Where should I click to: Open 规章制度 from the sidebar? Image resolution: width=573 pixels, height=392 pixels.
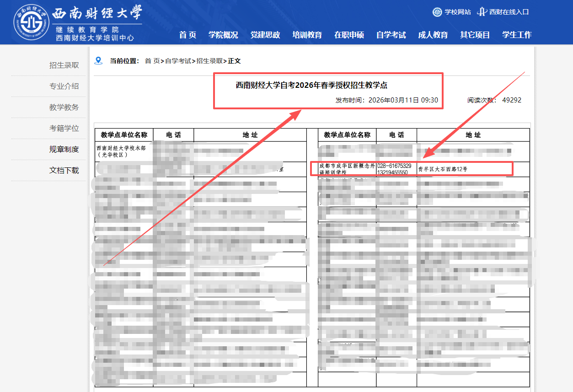pos(64,150)
